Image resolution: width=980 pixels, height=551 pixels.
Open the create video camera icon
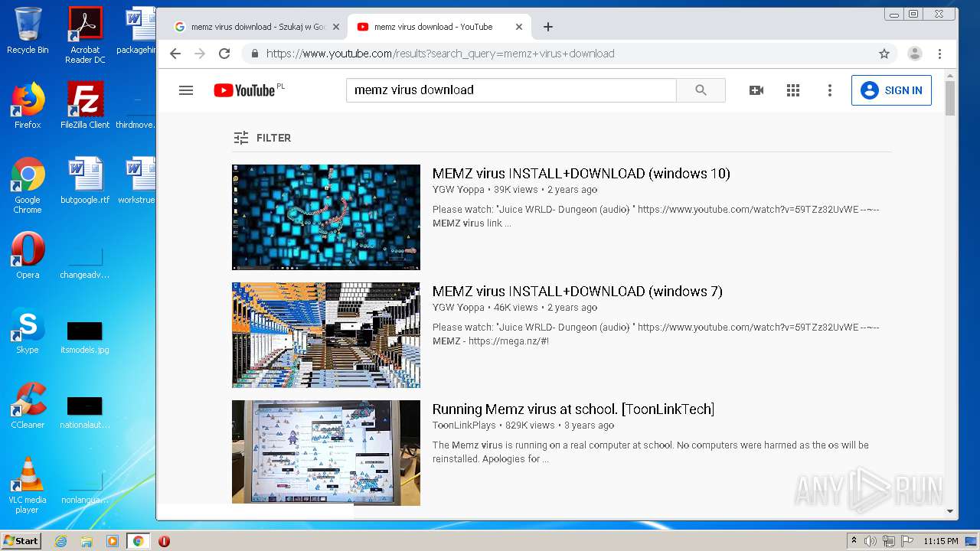tap(756, 90)
